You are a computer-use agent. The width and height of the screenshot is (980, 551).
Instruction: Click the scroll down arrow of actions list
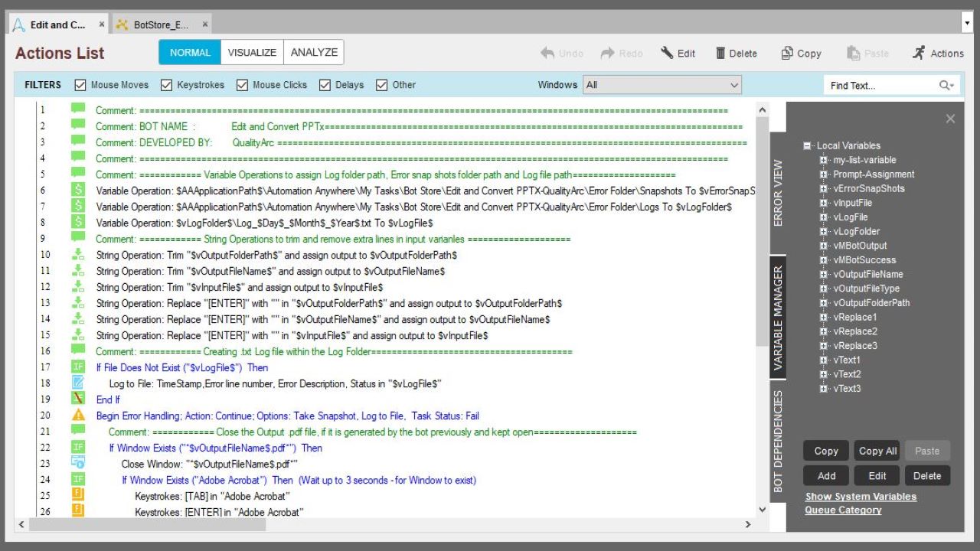[x=762, y=510]
